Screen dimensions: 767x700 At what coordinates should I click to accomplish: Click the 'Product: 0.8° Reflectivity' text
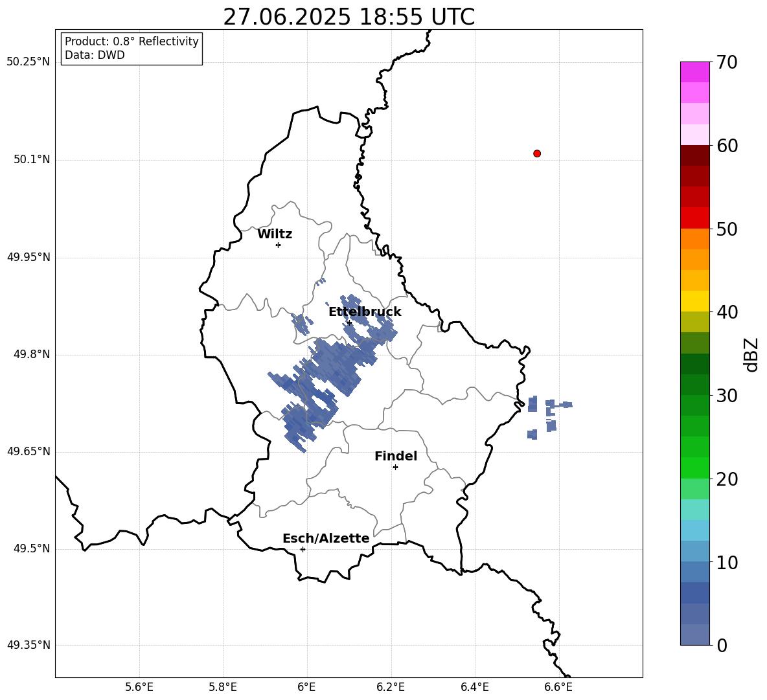(x=132, y=41)
